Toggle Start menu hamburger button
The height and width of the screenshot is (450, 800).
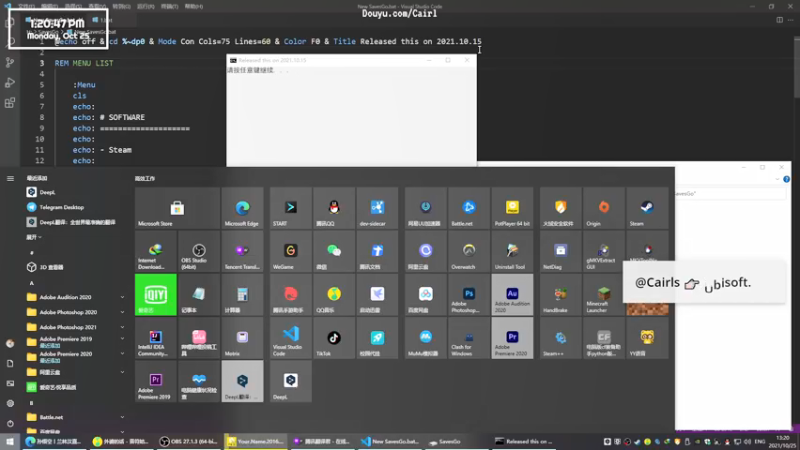coord(10,179)
